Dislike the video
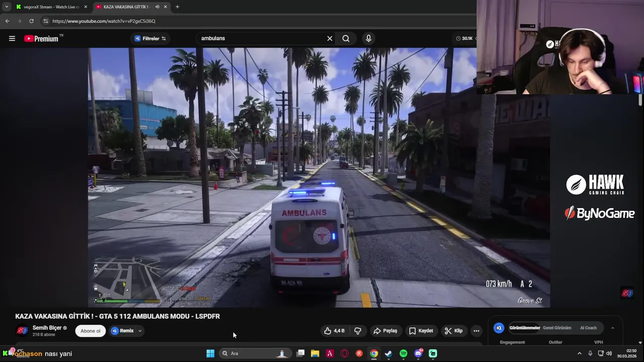Screen dimensions: 644x362 coord(358,331)
